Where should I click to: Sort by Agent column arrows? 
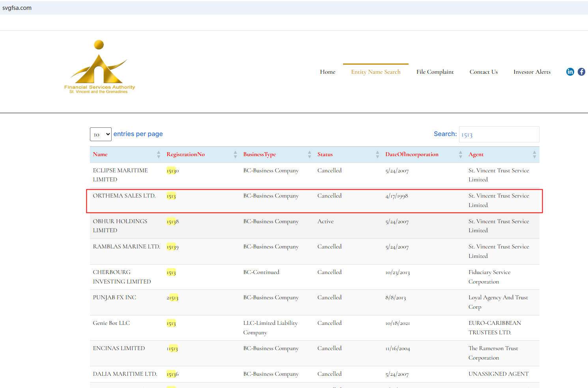point(534,155)
